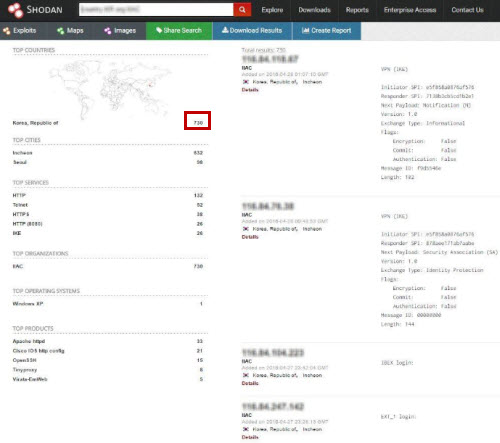Image resolution: width=500 pixels, height=443 pixels.
Task: Open the Explore menu
Action: [272, 10]
